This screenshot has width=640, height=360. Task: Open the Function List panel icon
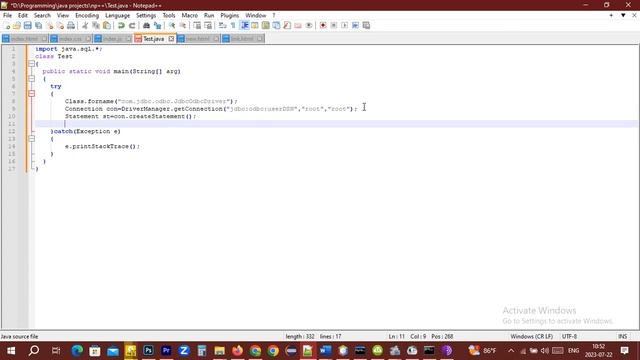287,25
